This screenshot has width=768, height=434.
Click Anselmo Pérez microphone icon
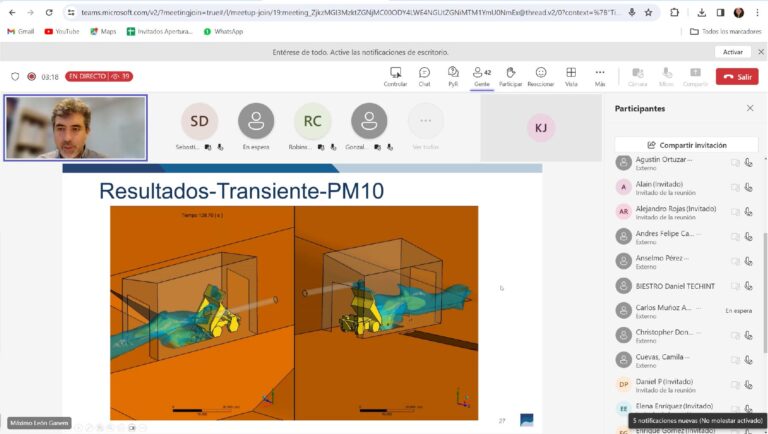coord(748,261)
